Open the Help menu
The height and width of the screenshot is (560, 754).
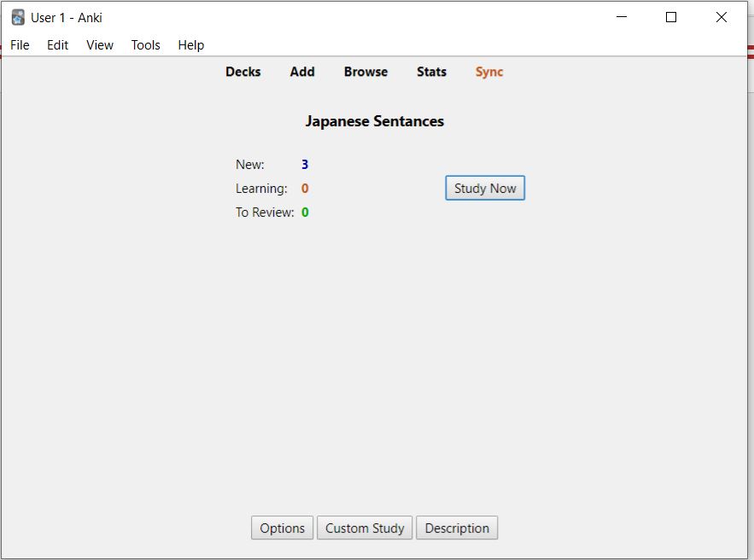pyautogui.click(x=191, y=45)
